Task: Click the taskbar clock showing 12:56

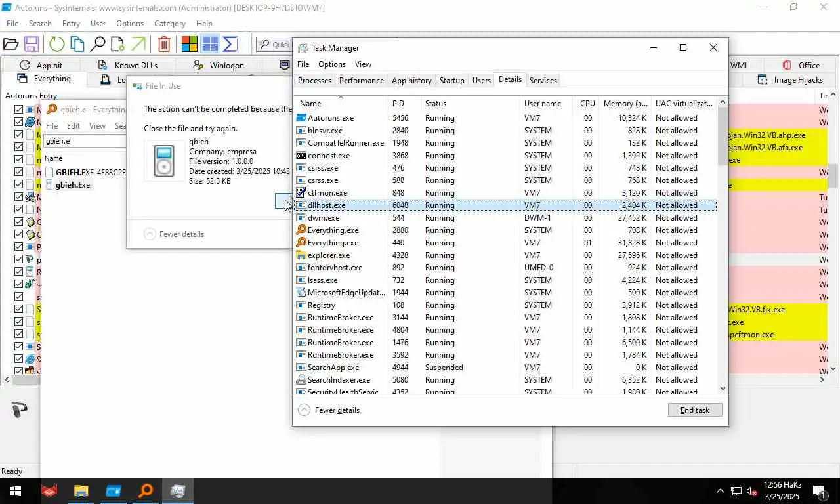Action: pos(783,491)
